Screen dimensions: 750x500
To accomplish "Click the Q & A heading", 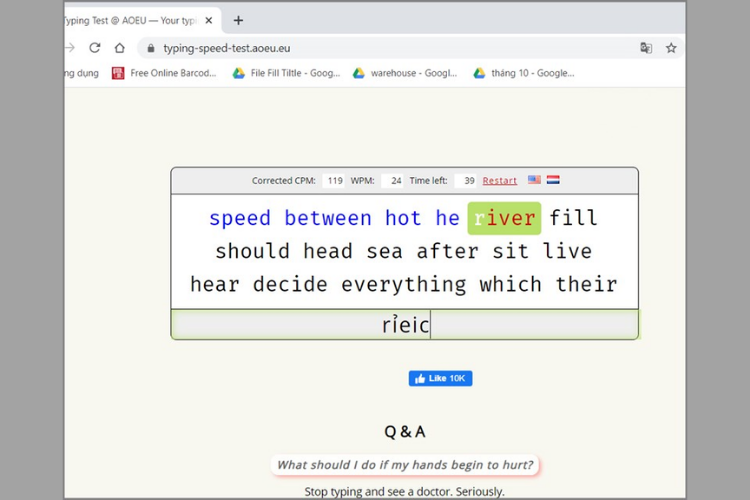I will [405, 432].
